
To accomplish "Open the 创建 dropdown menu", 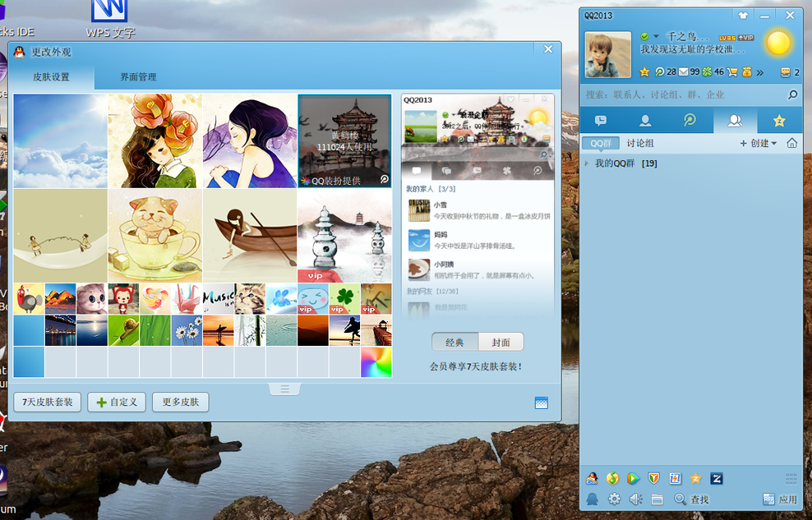I will tap(758, 143).
